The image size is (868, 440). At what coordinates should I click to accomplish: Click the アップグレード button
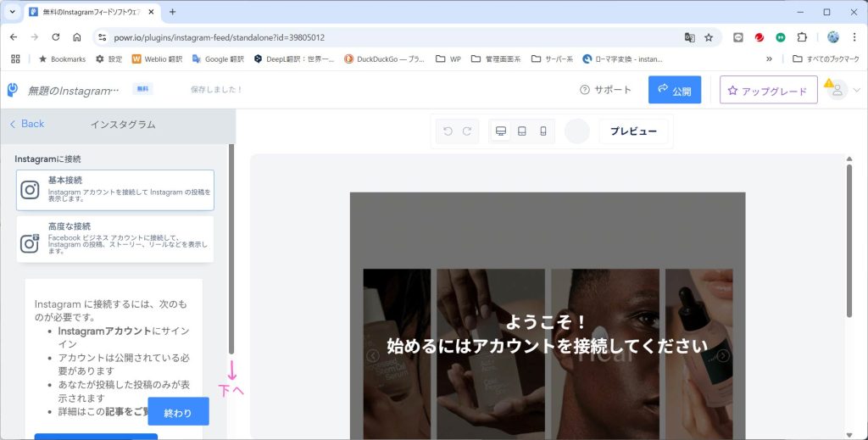768,90
